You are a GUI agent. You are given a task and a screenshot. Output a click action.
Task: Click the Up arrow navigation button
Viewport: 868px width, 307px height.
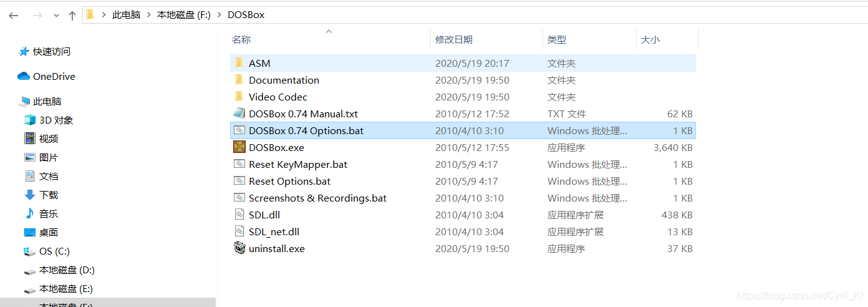coord(72,15)
